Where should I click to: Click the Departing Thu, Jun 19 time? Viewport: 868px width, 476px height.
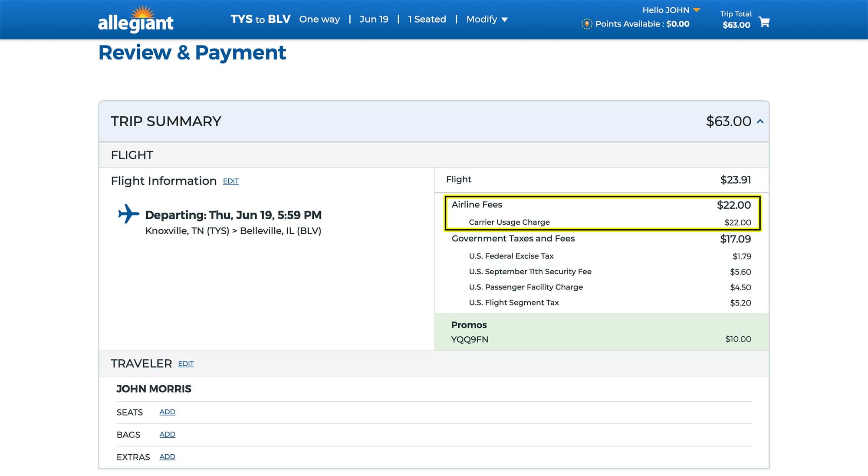pos(233,215)
